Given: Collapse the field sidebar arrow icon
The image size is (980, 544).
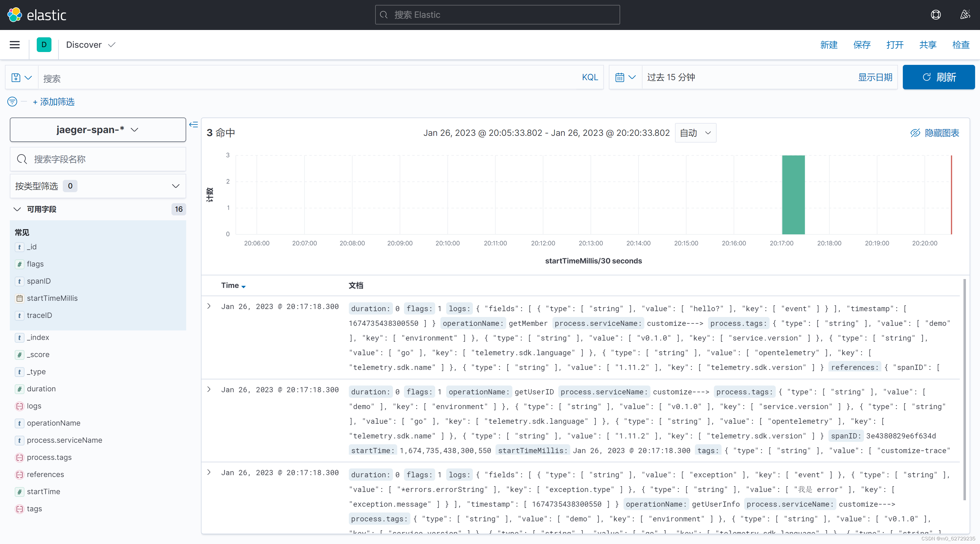Looking at the screenshot, I should (x=193, y=125).
